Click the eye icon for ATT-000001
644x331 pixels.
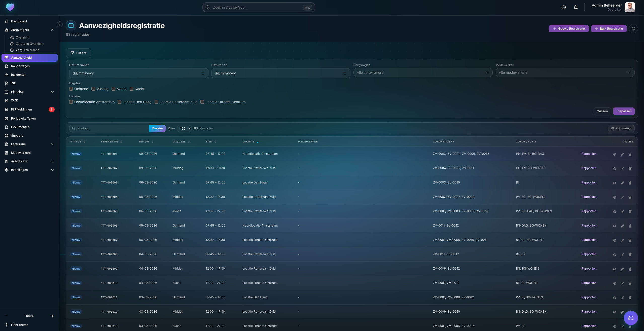click(614, 154)
